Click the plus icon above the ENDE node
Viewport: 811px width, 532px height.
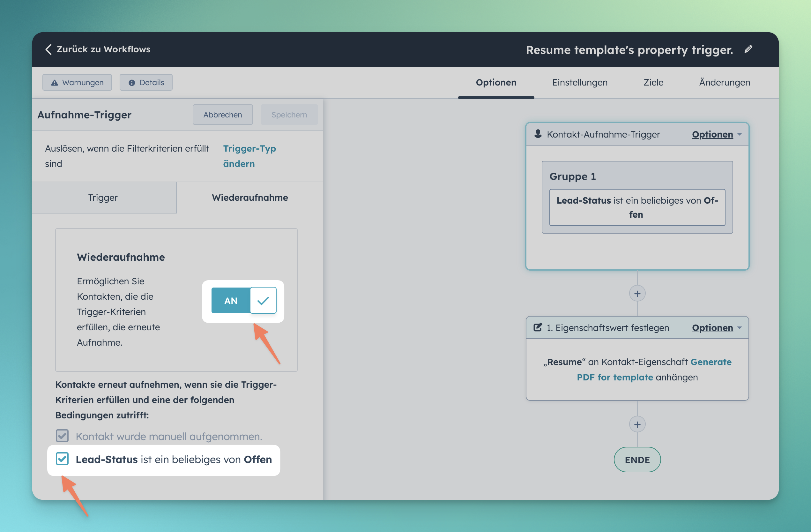tap(637, 424)
